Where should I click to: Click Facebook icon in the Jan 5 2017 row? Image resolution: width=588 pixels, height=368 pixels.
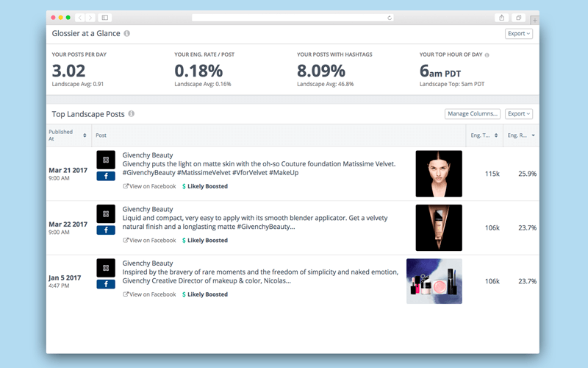click(106, 284)
